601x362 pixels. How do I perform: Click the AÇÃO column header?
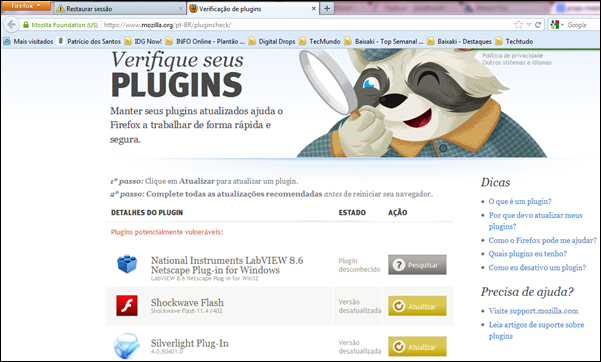point(397,212)
